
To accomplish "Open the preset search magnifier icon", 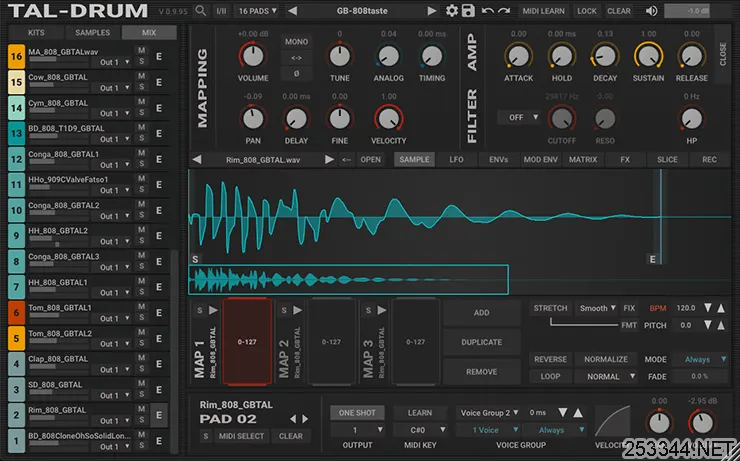I will [x=201, y=10].
